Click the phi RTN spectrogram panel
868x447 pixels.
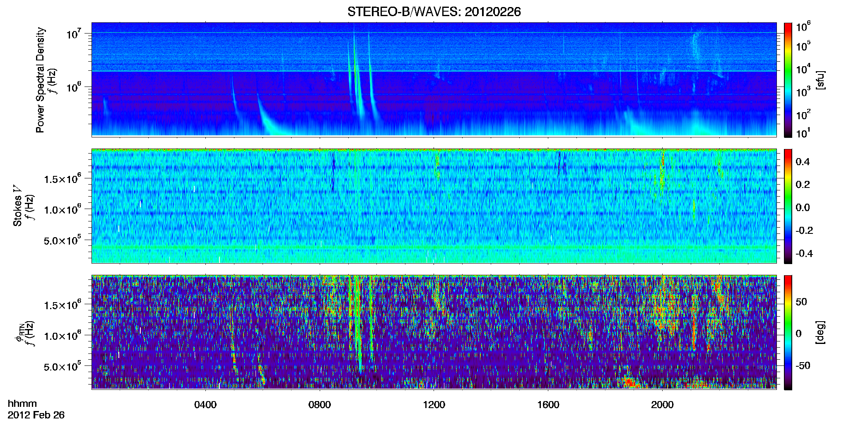pos(434,332)
